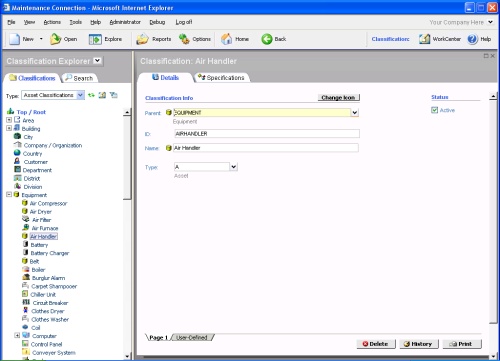The height and width of the screenshot is (361, 500).
Task: Open the Type A dropdown
Action: tap(234, 167)
